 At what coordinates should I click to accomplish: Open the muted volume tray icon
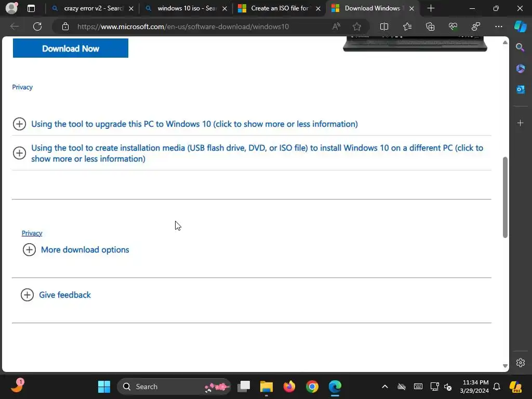448,387
